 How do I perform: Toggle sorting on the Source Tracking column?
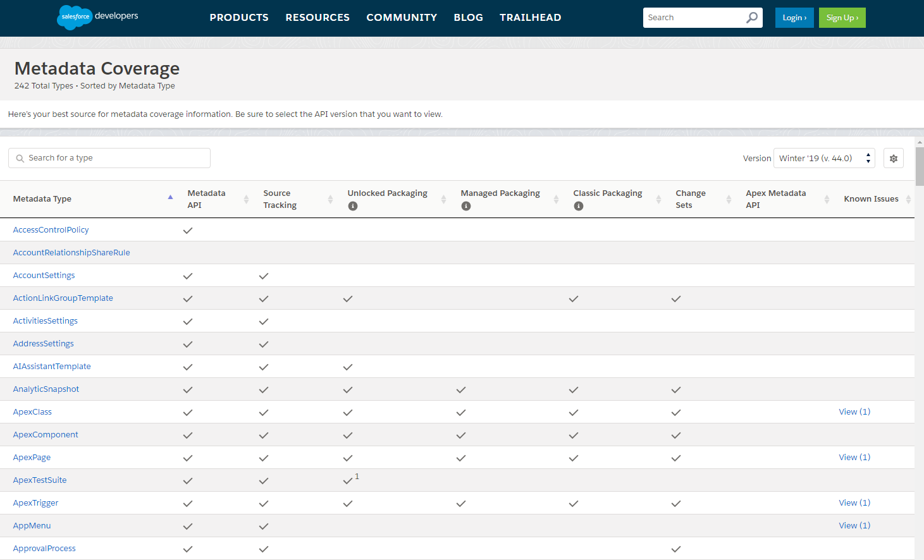pyautogui.click(x=330, y=198)
